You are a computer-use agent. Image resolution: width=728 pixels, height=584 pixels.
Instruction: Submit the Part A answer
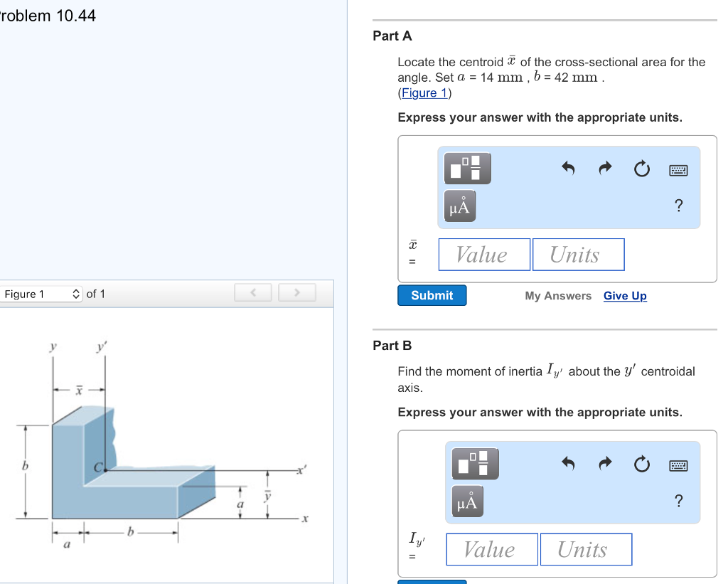(x=432, y=295)
